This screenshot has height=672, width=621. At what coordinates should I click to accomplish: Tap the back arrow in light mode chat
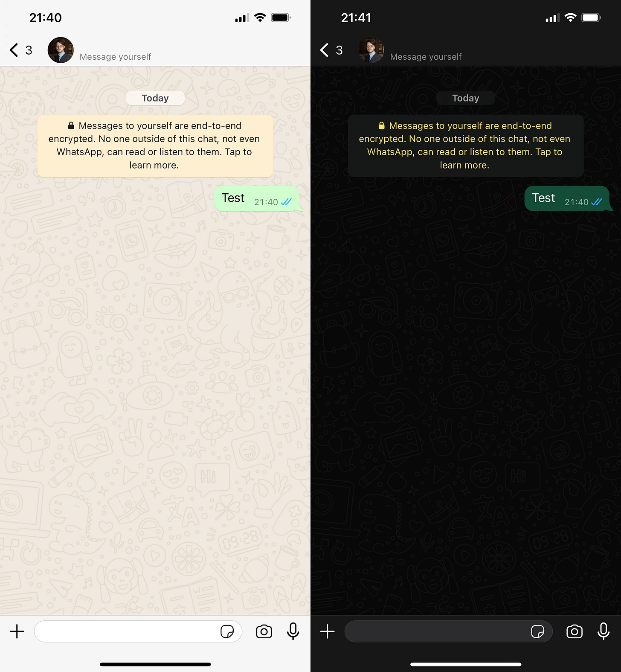tap(14, 50)
